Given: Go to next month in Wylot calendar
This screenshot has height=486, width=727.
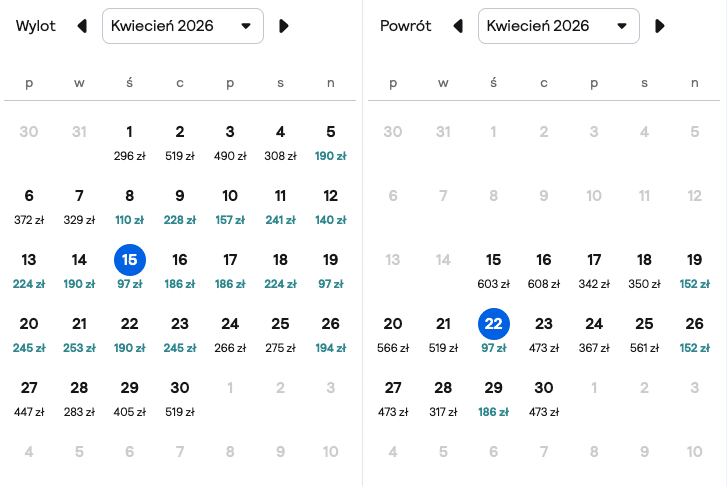Looking at the screenshot, I should pyautogui.click(x=284, y=26).
